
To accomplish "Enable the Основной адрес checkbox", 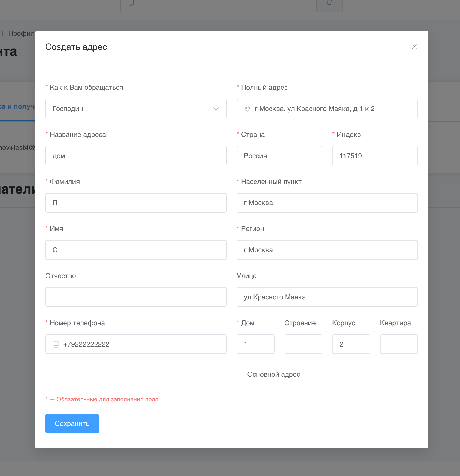I will point(240,374).
